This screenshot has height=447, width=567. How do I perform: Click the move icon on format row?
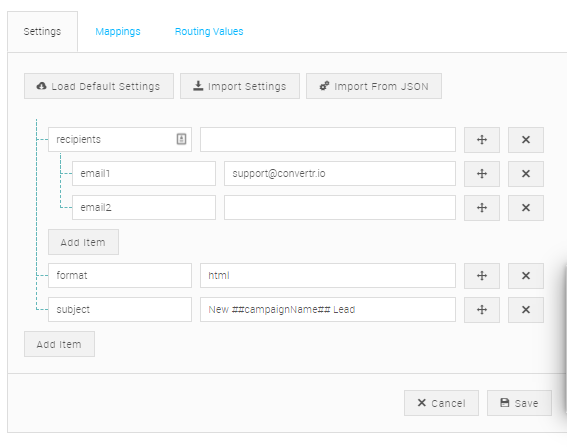click(482, 276)
